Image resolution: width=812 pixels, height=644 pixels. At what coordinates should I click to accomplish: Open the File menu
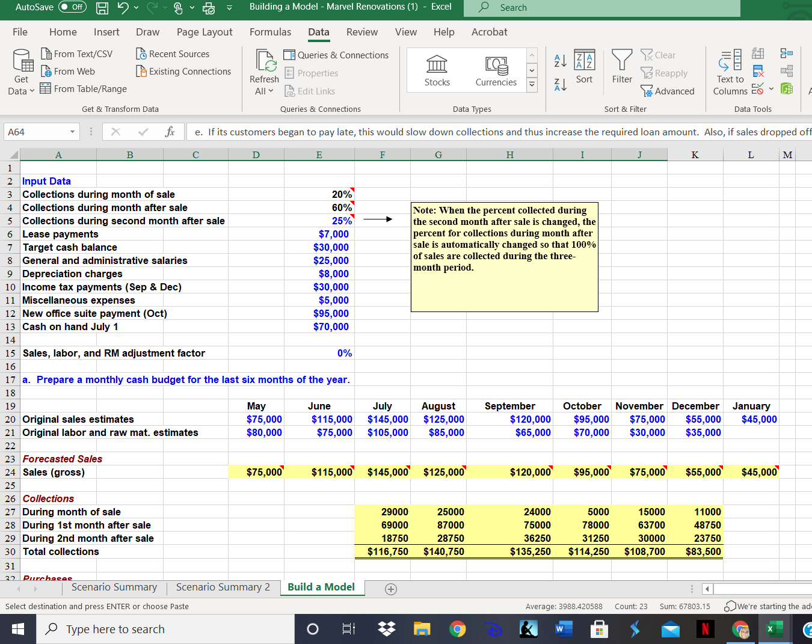[x=20, y=32]
